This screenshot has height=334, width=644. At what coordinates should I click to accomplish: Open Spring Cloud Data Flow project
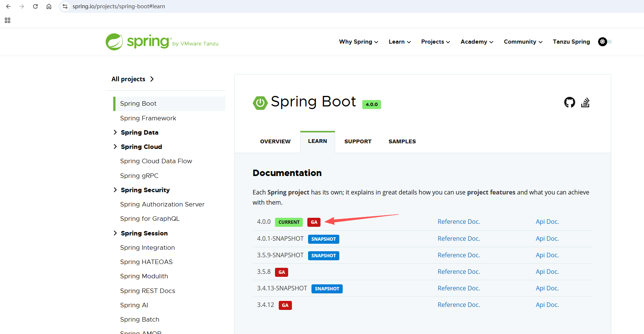click(x=156, y=161)
